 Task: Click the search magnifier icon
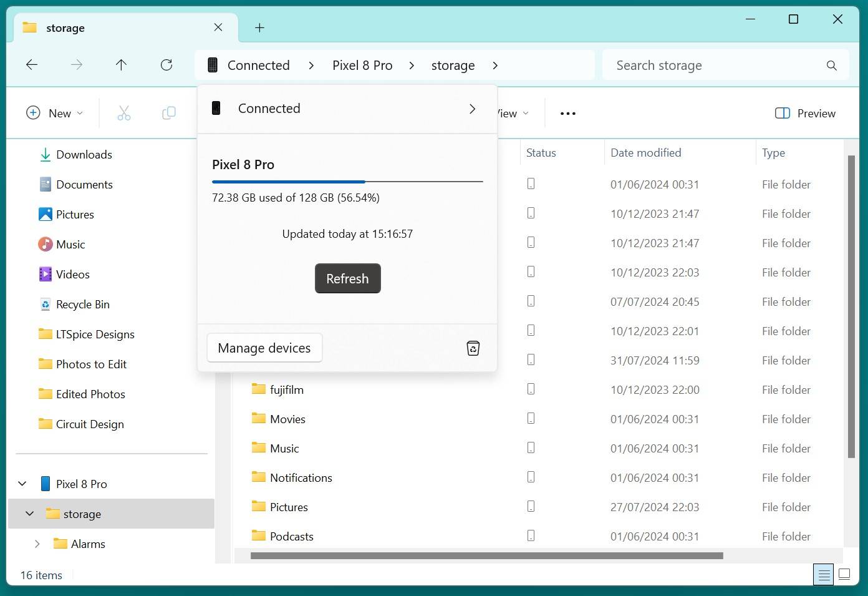832,65
